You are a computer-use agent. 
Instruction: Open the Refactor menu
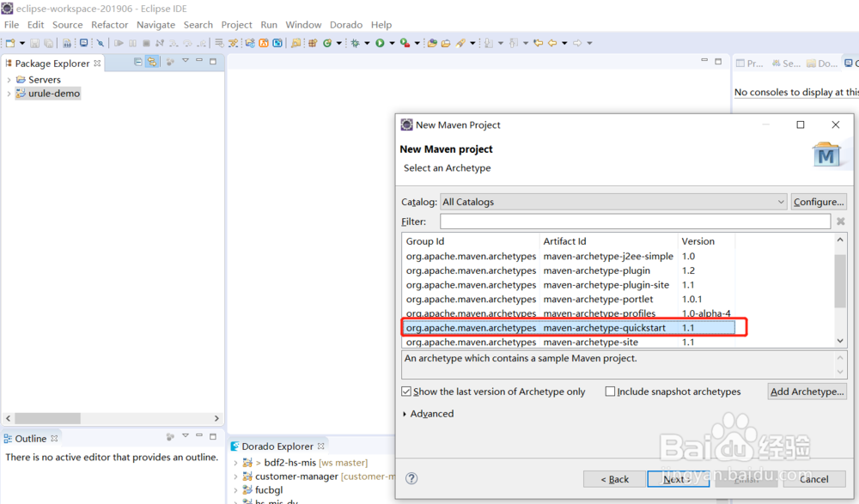110,25
